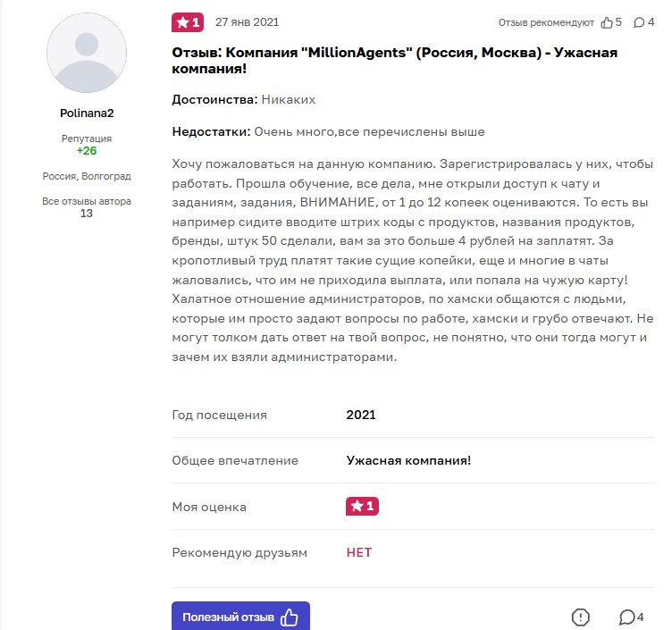Open review title about MillionAgents
This screenshot has height=630, width=672.
click(394, 60)
